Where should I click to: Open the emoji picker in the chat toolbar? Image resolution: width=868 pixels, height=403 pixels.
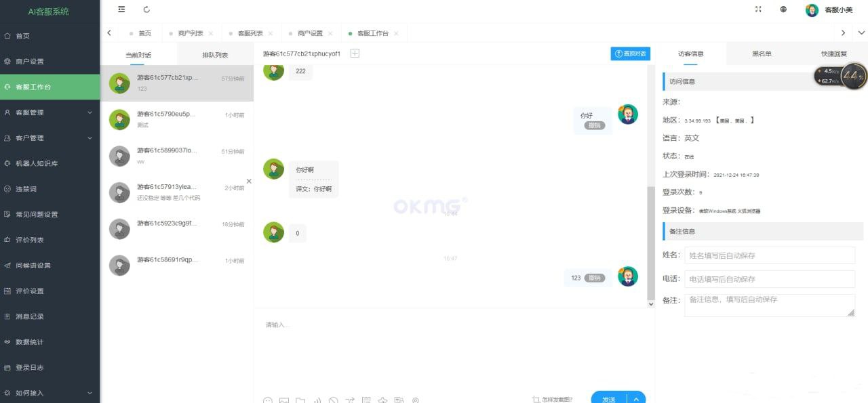tap(268, 400)
